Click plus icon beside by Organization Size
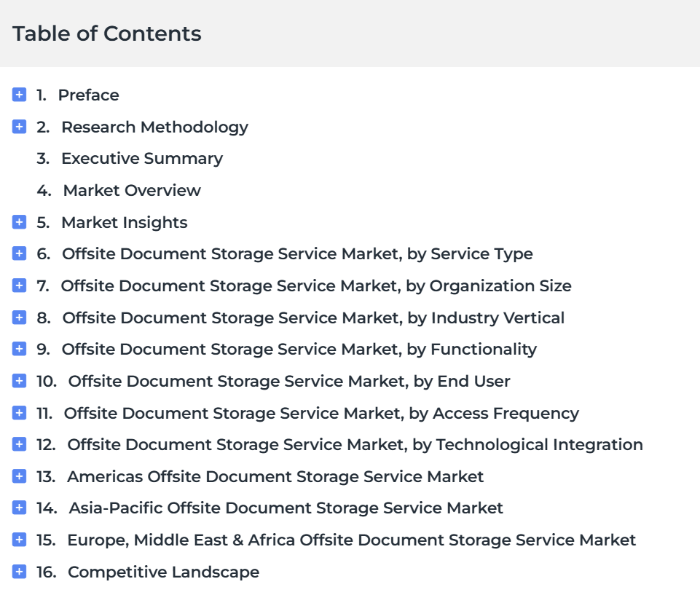700x603 pixels. (x=20, y=285)
